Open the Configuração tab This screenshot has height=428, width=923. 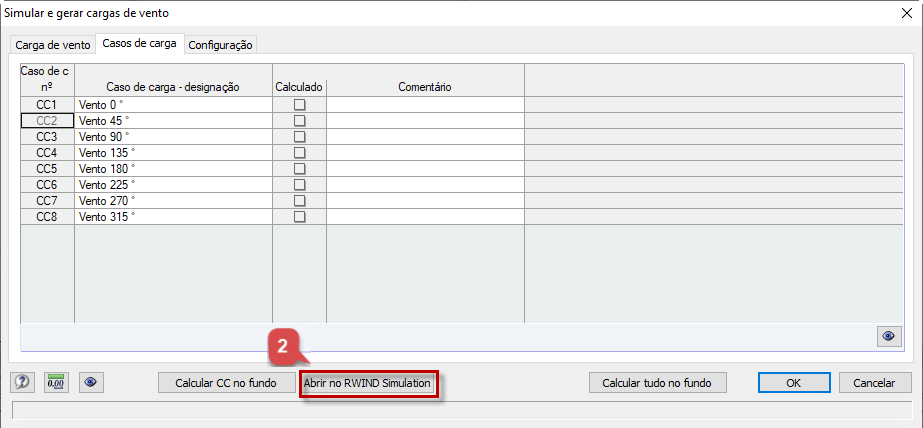click(221, 45)
